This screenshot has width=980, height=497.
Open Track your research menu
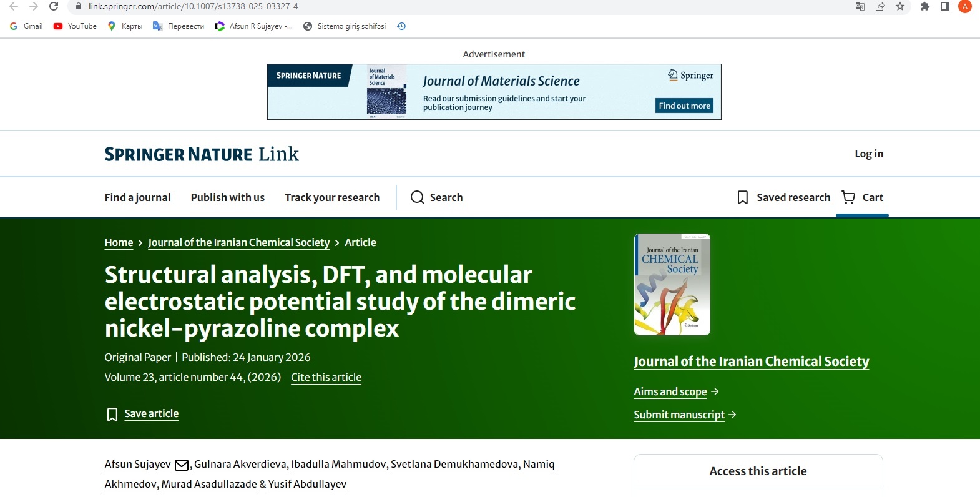point(332,197)
